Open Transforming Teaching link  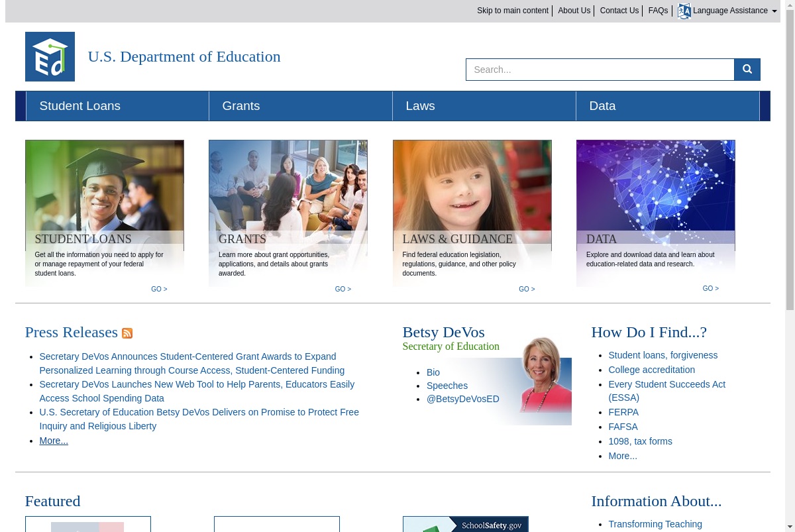(655, 524)
